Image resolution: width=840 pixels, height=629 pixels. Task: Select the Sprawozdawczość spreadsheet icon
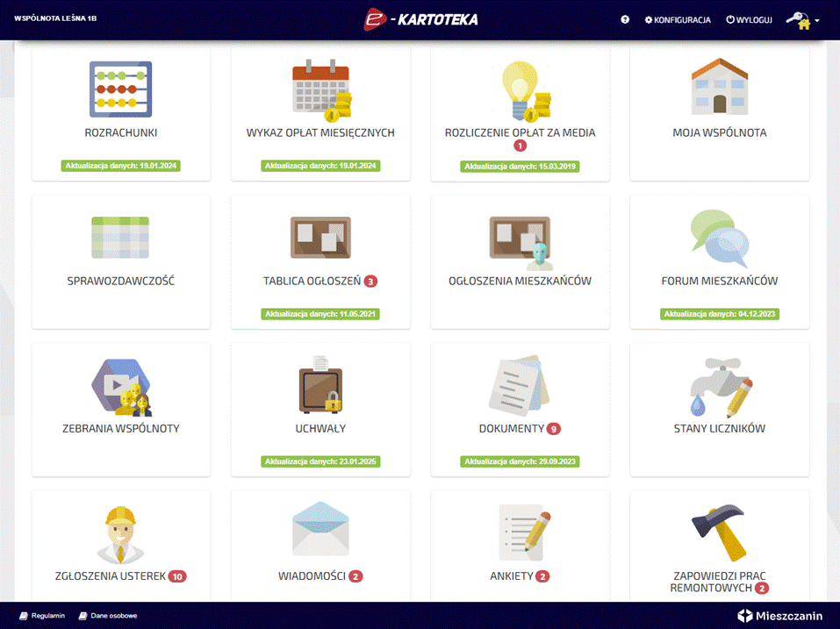click(x=120, y=237)
